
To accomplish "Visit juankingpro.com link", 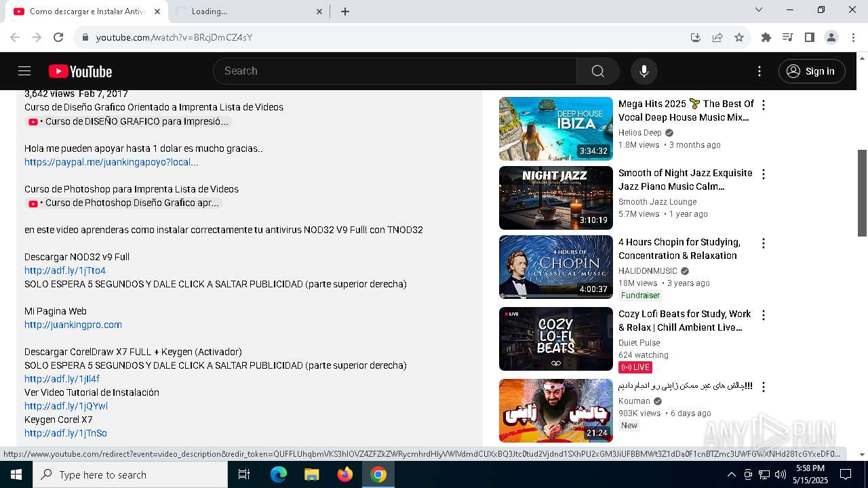I will (x=73, y=325).
